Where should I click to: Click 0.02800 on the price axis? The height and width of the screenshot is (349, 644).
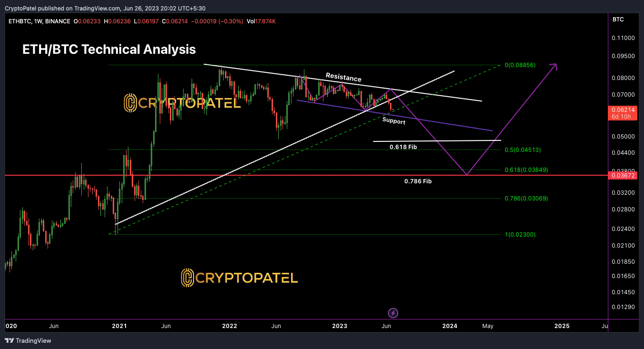(x=623, y=209)
